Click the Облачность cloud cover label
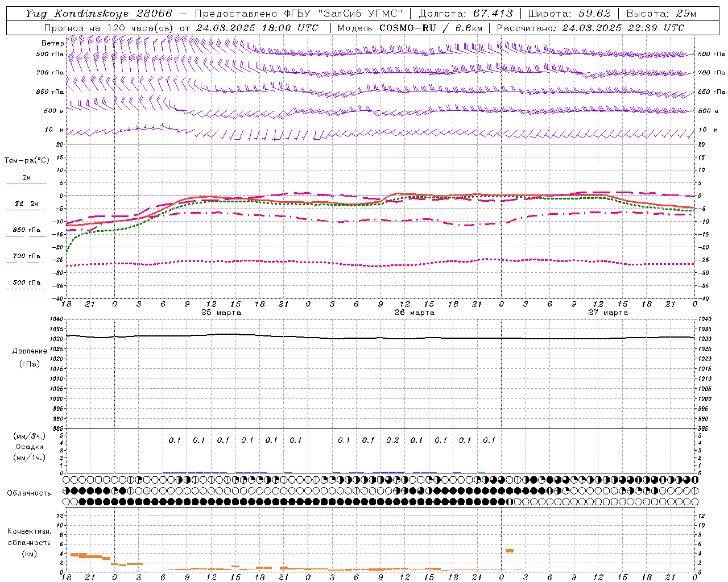The width and height of the screenshot is (728, 582). pos(29,493)
